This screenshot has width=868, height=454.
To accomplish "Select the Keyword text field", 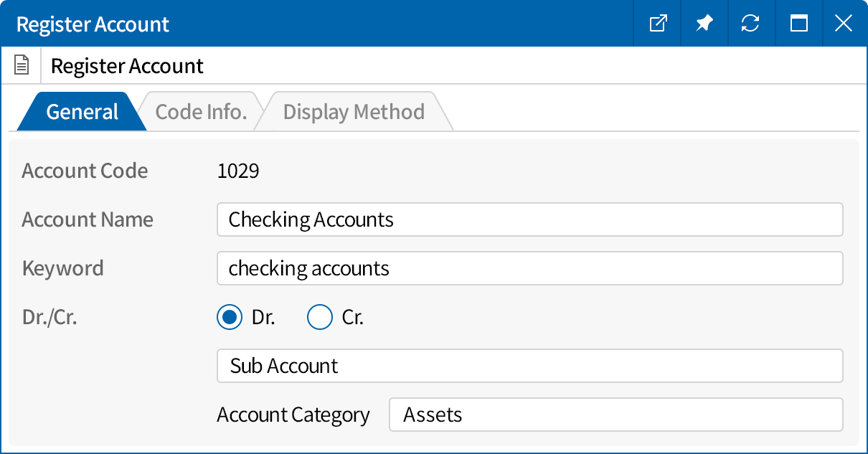I will (529, 268).
